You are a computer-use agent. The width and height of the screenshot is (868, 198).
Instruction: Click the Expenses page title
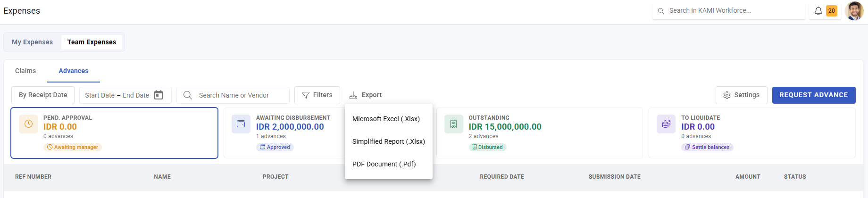coord(22,11)
